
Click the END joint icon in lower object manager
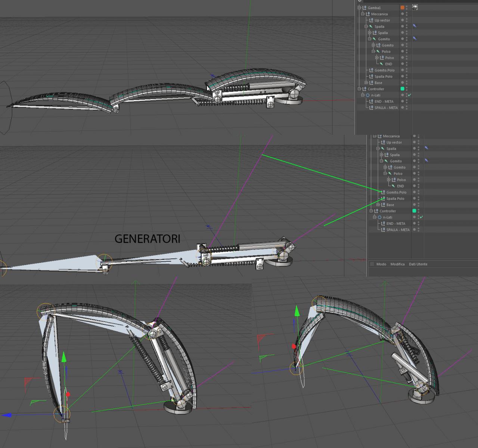coord(394,186)
